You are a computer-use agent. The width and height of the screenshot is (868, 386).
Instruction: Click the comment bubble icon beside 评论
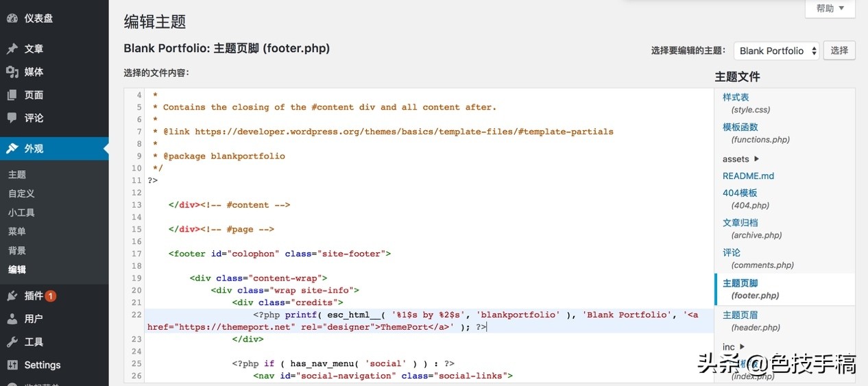(x=12, y=118)
